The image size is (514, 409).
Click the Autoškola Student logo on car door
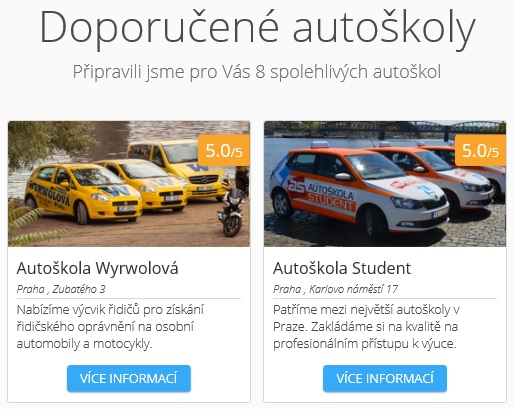tap(321, 194)
